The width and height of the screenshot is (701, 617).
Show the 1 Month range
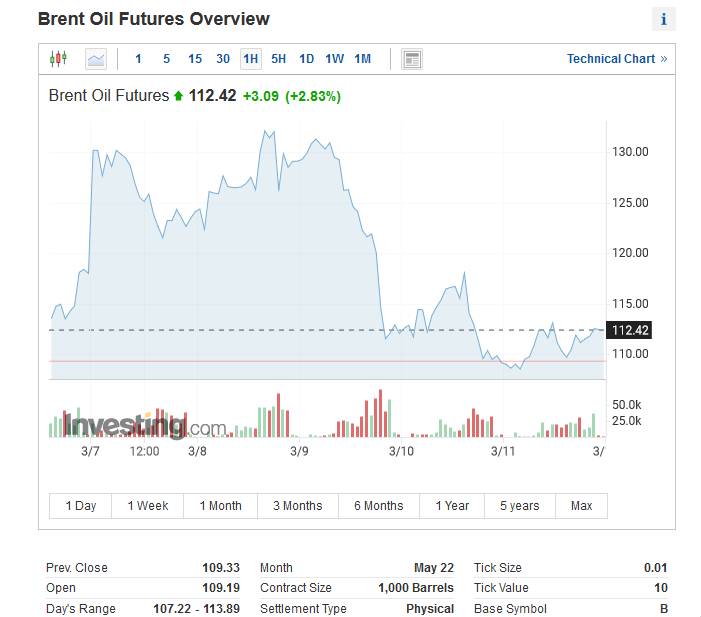pyautogui.click(x=220, y=506)
